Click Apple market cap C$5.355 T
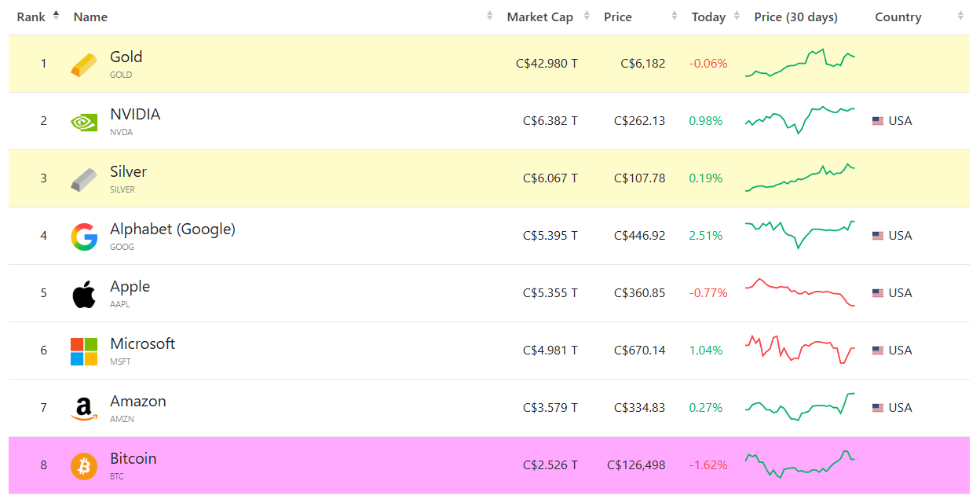This screenshot has width=980, height=503. (x=550, y=293)
